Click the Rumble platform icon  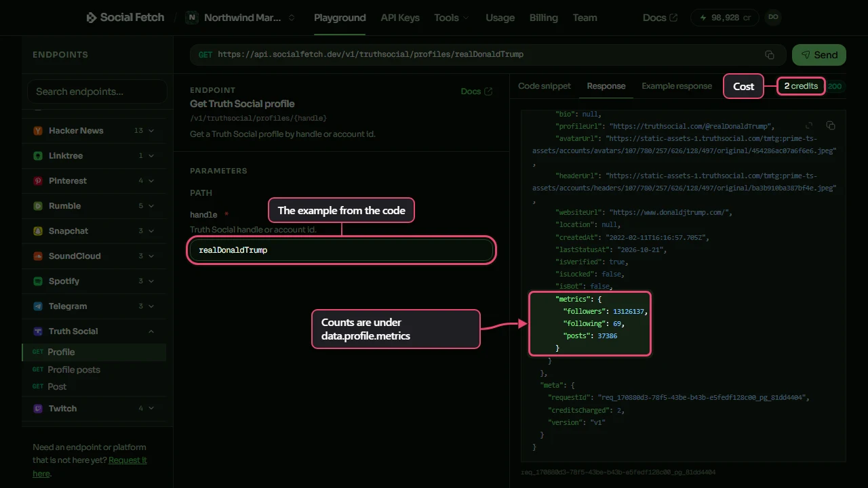point(38,206)
